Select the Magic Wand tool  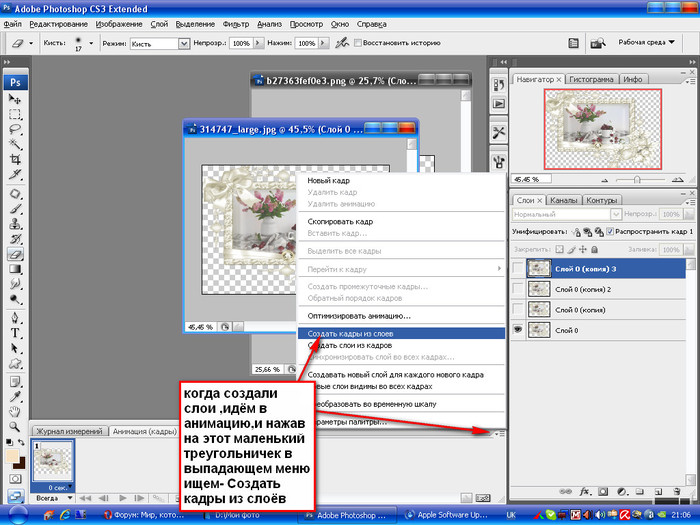click(15, 144)
